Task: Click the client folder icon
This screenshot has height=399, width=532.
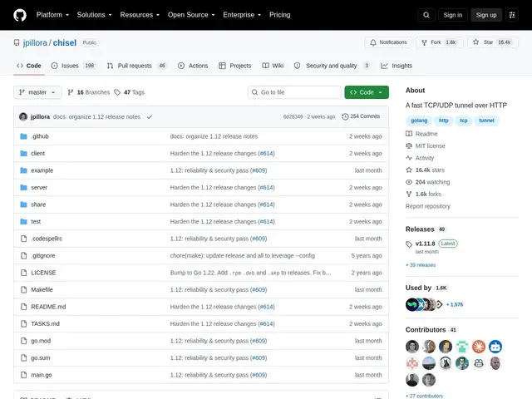Action: (23, 153)
